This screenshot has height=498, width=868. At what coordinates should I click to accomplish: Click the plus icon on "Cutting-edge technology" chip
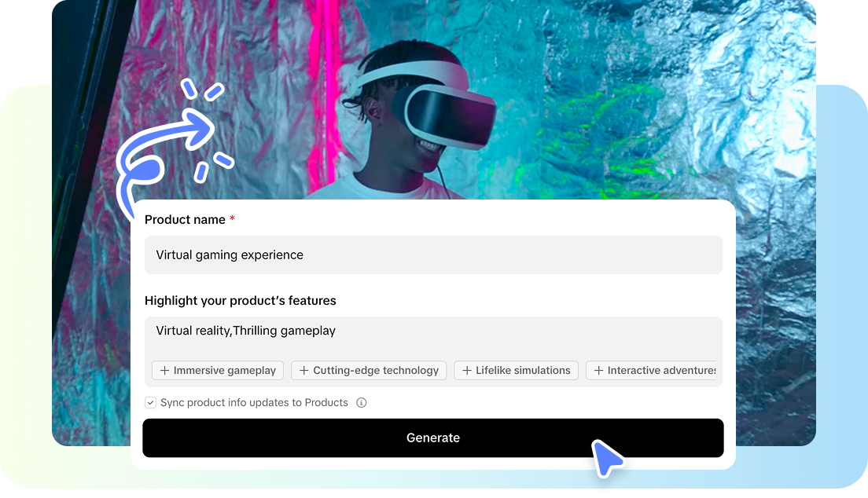304,370
